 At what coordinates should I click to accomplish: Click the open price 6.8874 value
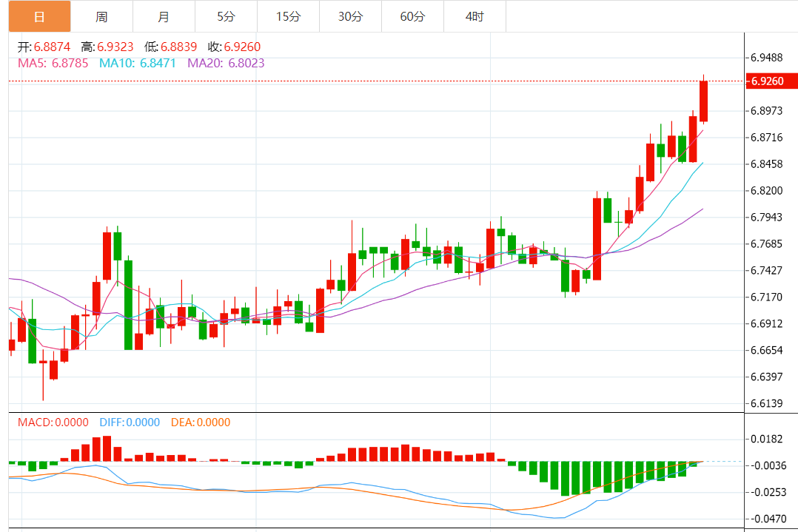pyautogui.click(x=52, y=47)
